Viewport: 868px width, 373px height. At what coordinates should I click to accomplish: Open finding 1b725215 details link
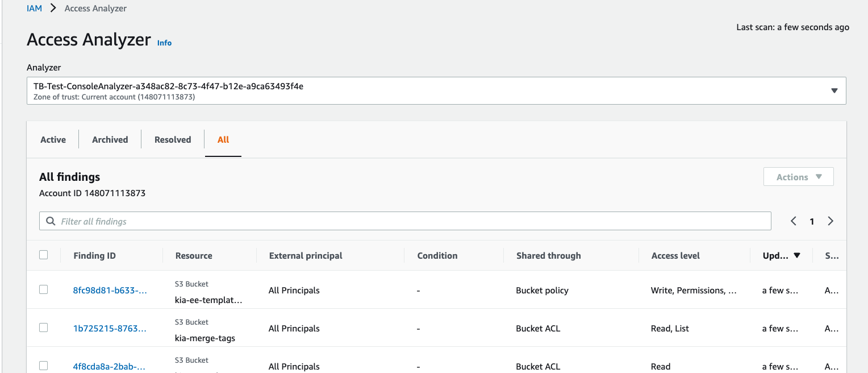[110, 328]
